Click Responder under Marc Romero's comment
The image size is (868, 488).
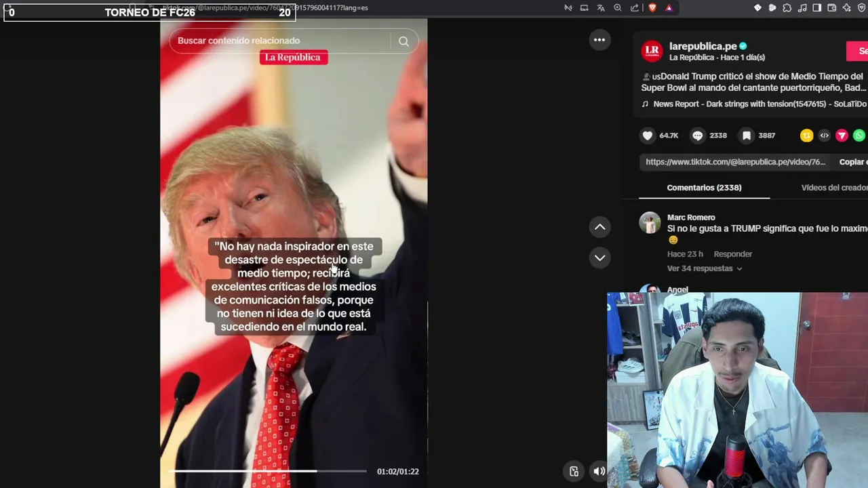coord(732,254)
